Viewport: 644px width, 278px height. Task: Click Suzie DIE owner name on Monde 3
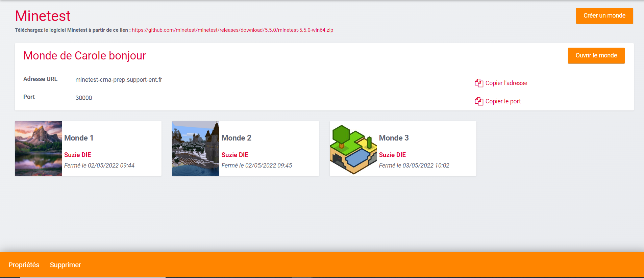[x=392, y=155]
